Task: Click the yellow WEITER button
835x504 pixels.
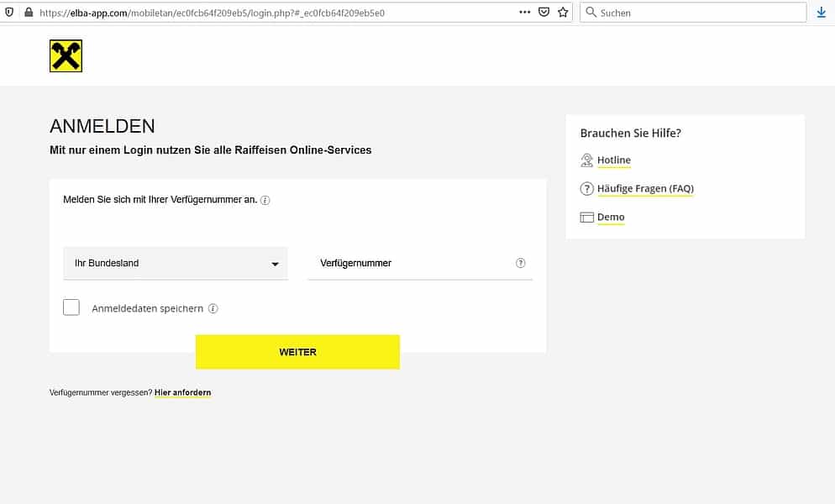Action: tap(297, 352)
